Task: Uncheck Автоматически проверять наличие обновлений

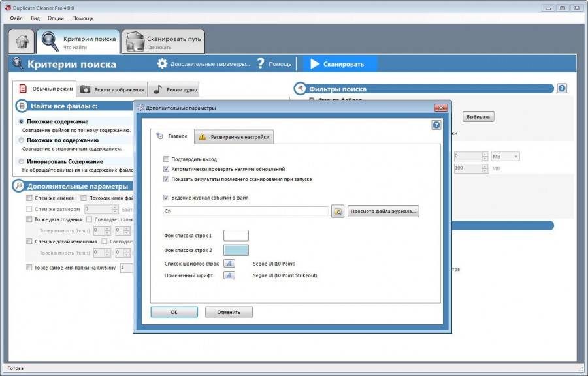Action: point(167,169)
